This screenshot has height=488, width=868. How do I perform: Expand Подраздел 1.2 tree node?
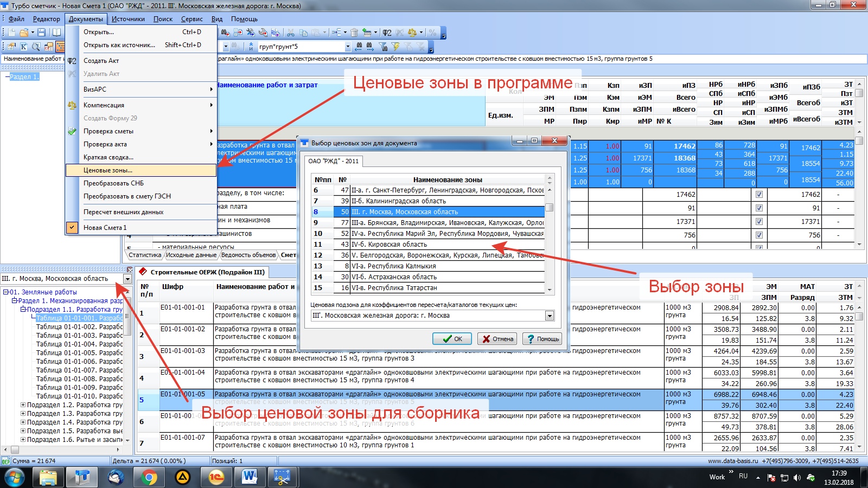click(x=23, y=405)
